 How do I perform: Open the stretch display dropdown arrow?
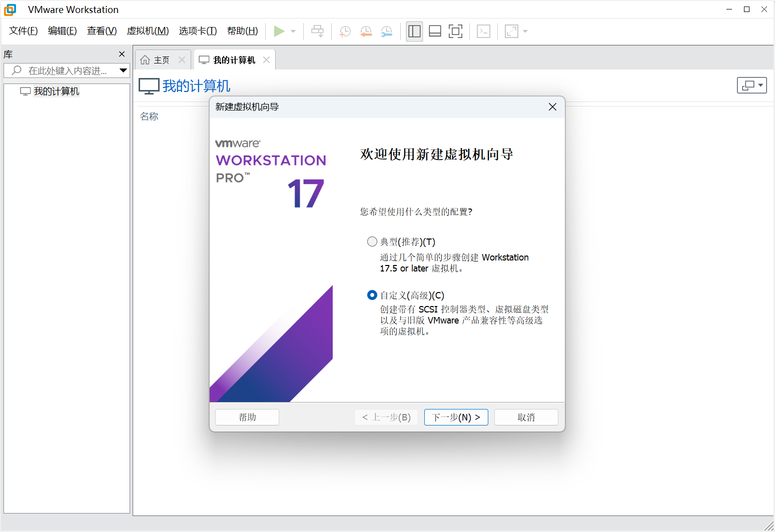[x=525, y=31]
